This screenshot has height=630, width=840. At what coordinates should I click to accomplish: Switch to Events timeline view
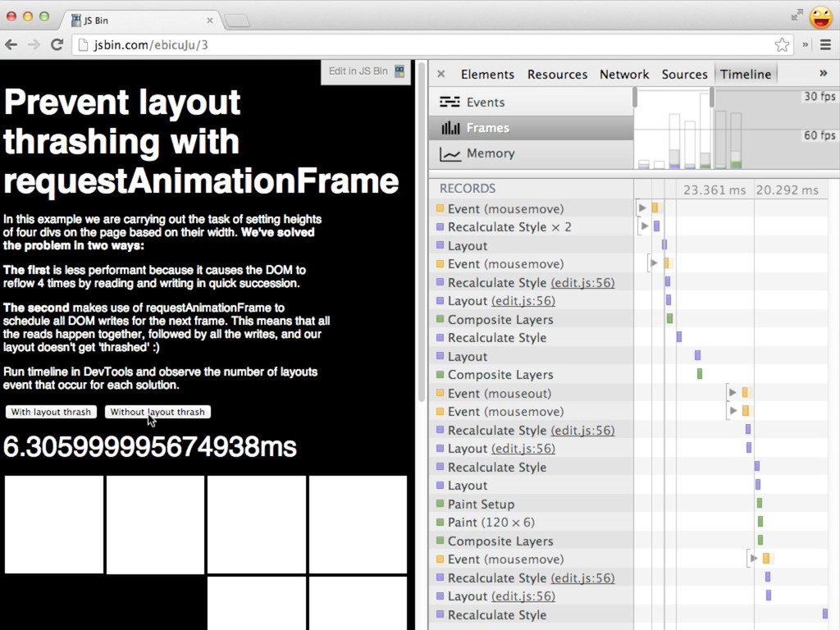tap(485, 103)
